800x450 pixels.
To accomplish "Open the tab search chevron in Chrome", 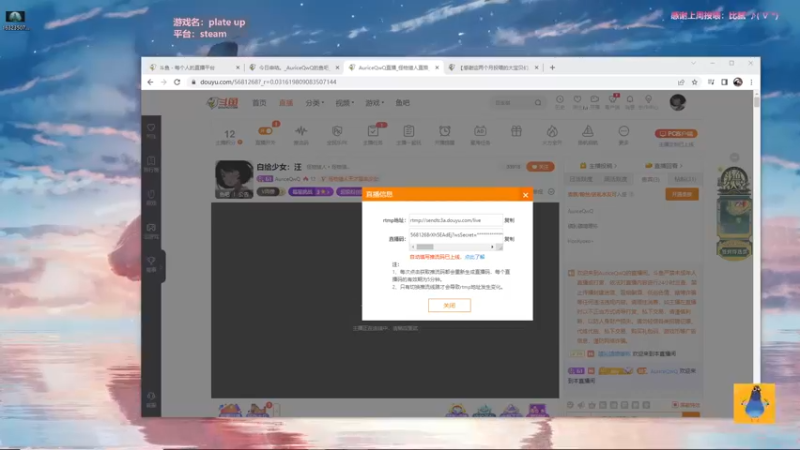I will [693, 63].
